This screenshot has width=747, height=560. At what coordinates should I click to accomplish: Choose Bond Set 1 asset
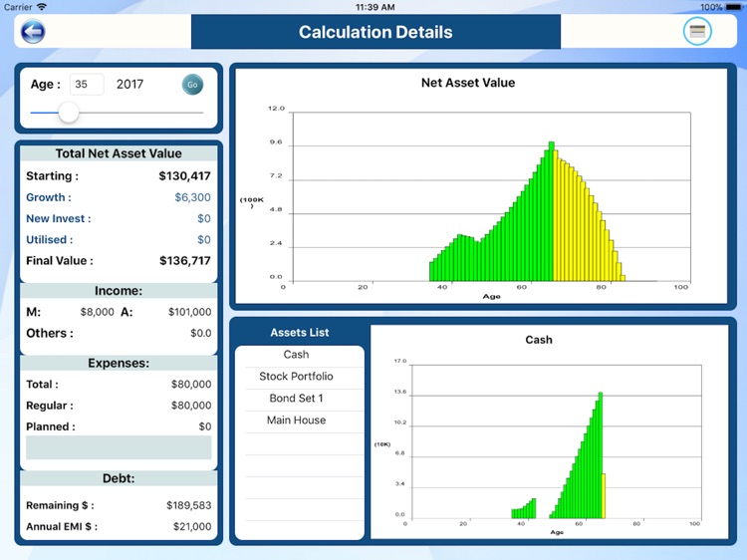297,399
